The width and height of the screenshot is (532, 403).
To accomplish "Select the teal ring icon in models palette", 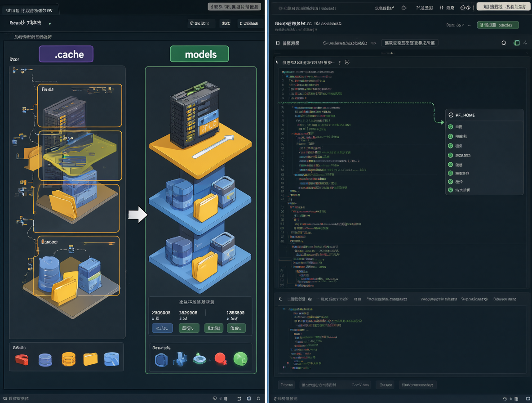I will point(199,359).
